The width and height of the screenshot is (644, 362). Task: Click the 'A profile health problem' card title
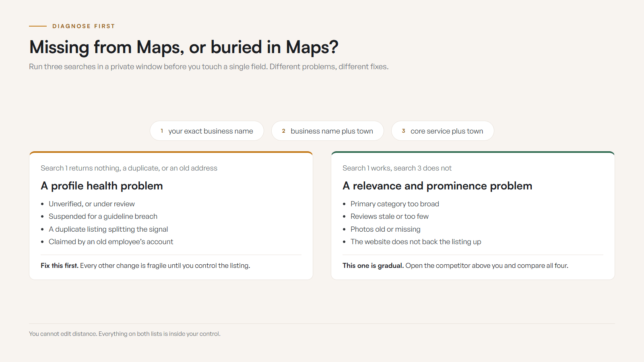click(x=102, y=186)
